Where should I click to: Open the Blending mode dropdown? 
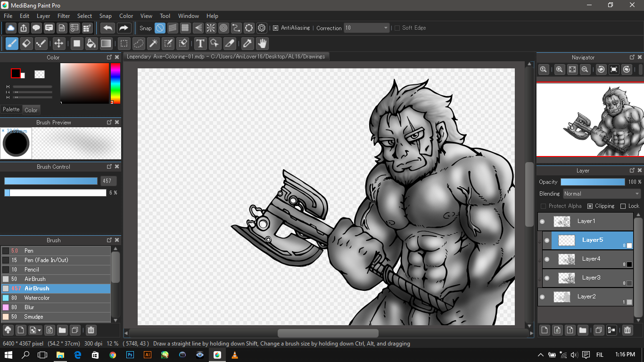coord(602,194)
